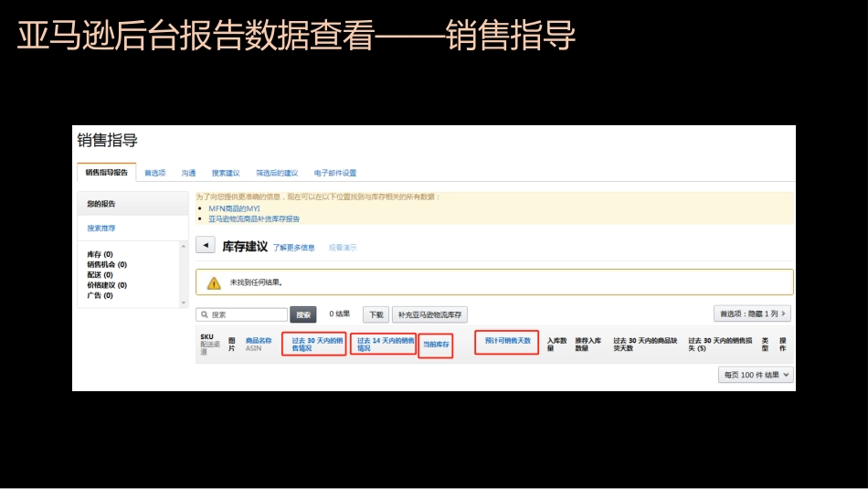Focus the 搜索 input field
The width and height of the screenshot is (868, 489).
pyautogui.click(x=242, y=314)
